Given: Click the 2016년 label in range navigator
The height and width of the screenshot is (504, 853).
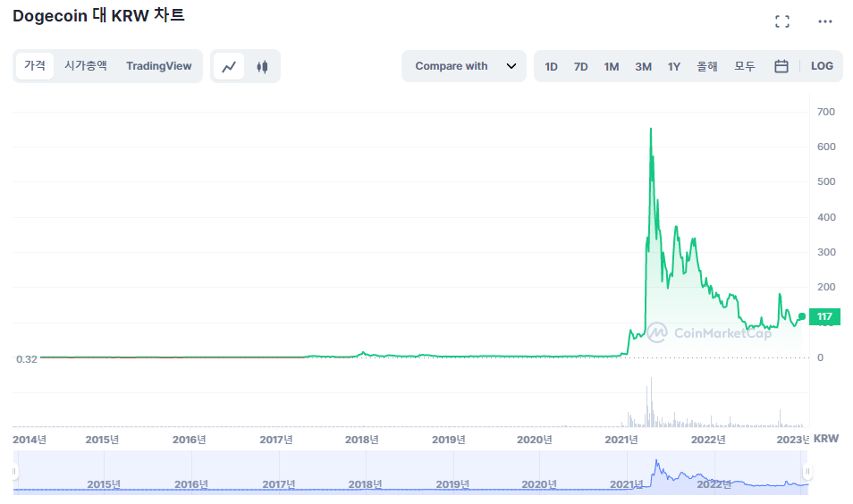Looking at the screenshot, I should tap(191, 483).
